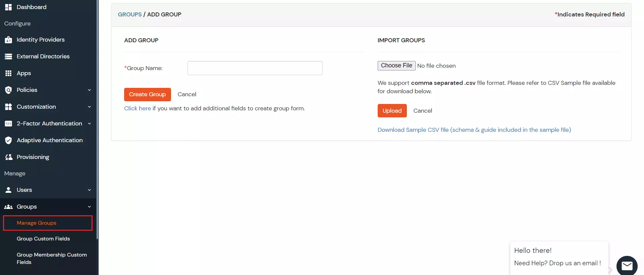Click the Choose File button

pyautogui.click(x=396, y=65)
